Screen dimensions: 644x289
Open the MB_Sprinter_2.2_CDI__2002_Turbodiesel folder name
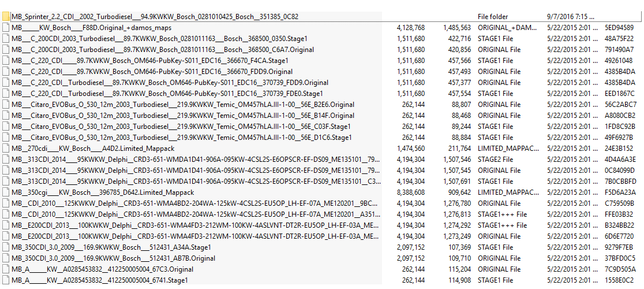coord(155,17)
